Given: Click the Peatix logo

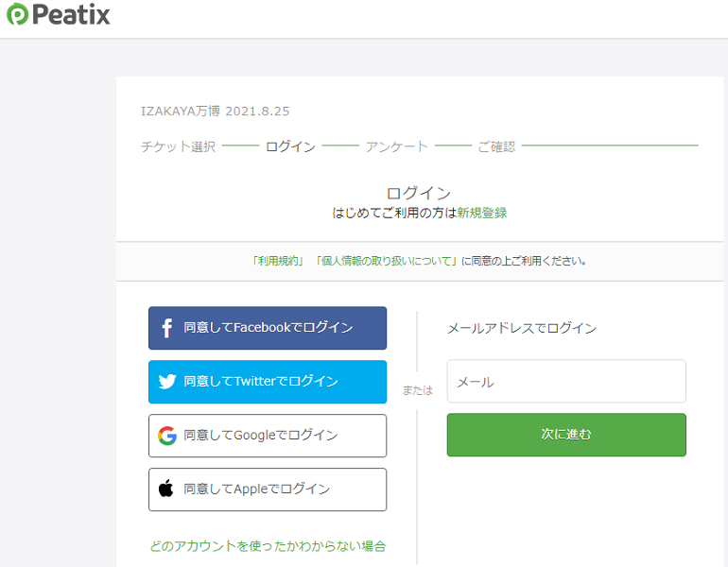Looking at the screenshot, I should coord(59,14).
